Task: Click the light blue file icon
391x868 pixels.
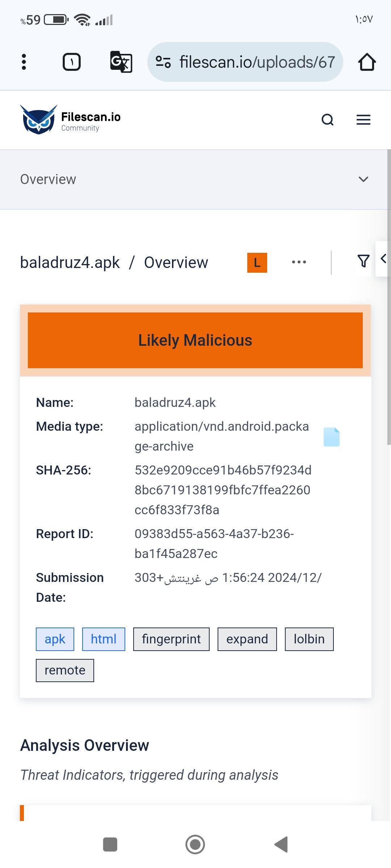Action: point(331,437)
